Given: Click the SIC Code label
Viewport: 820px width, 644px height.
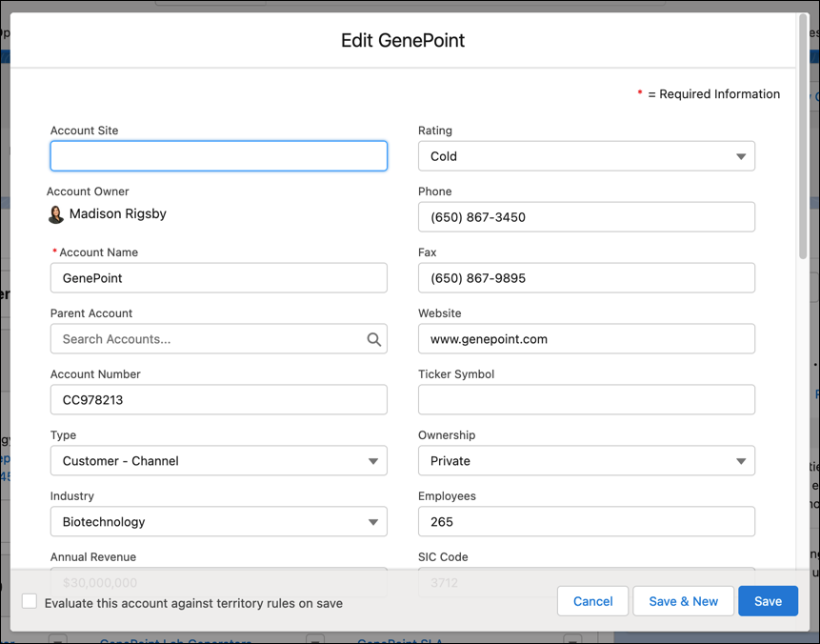Looking at the screenshot, I should point(443,556).
